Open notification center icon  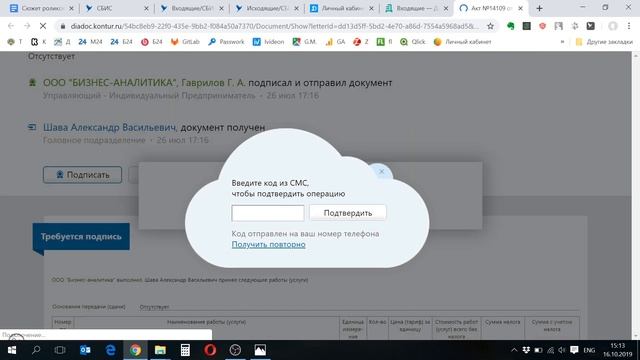[x=574, y=350]
